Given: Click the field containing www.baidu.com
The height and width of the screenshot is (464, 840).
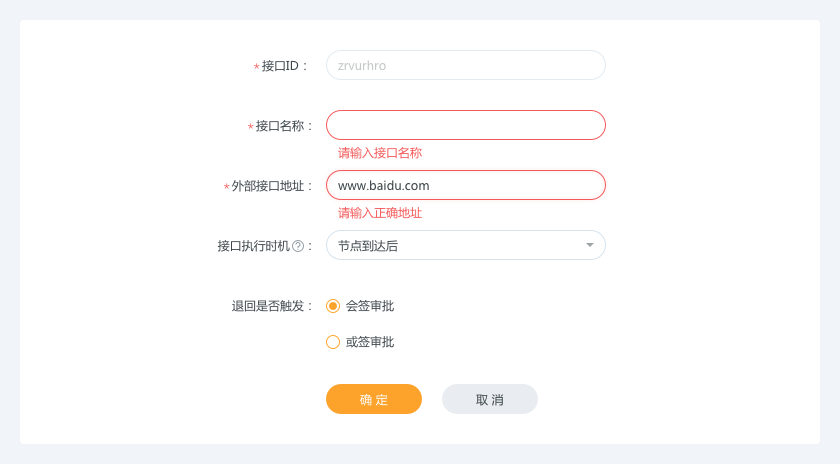Looking at the screenshot, I should pyautogui.click(x=465, y=185).
